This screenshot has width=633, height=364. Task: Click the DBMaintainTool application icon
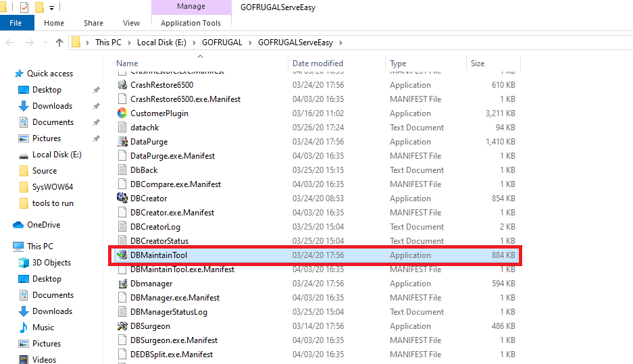(x=122, y=255)
